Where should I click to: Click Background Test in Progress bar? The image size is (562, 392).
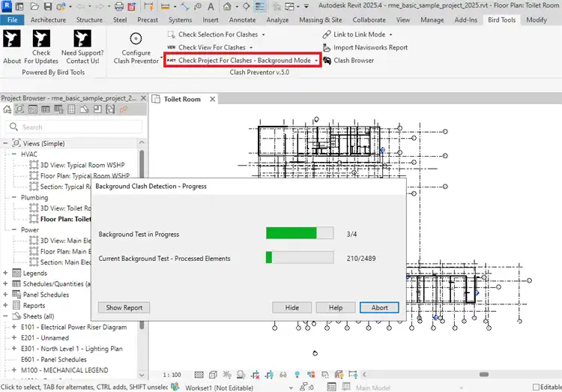[299, 234]
